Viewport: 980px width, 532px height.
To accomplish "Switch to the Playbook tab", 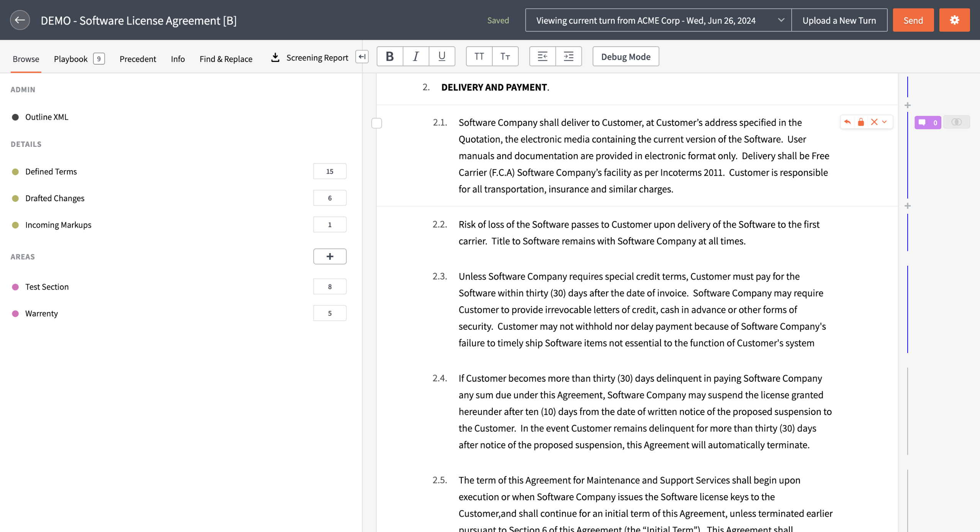I will pyautogui.click(x=71, y=59).
